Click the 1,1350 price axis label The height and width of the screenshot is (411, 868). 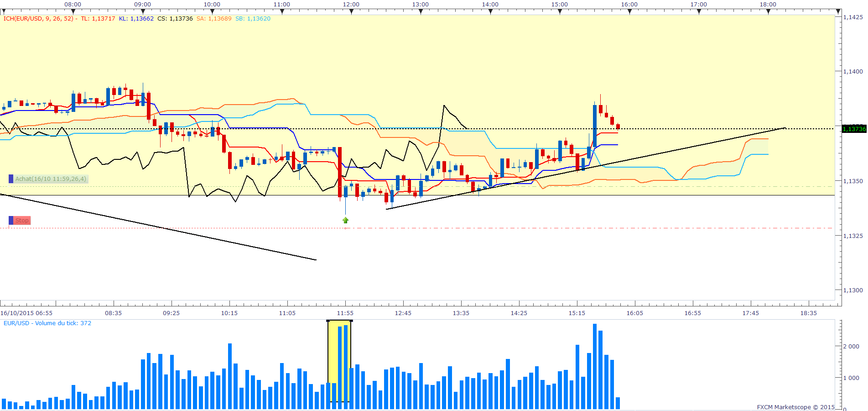852,181
